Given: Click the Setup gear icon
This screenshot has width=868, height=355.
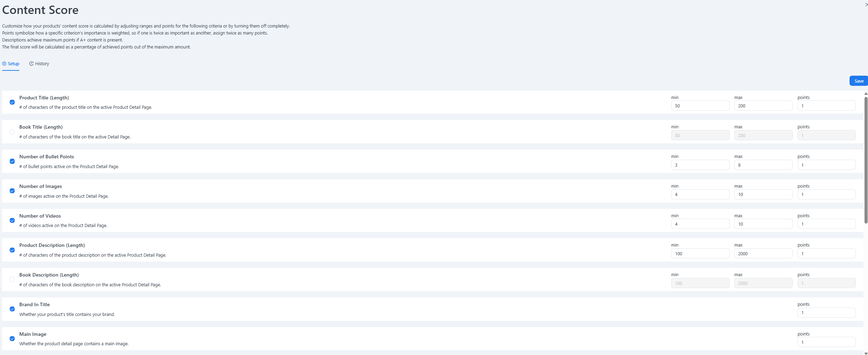Looking at the screenshot, I should click(5, 64).
